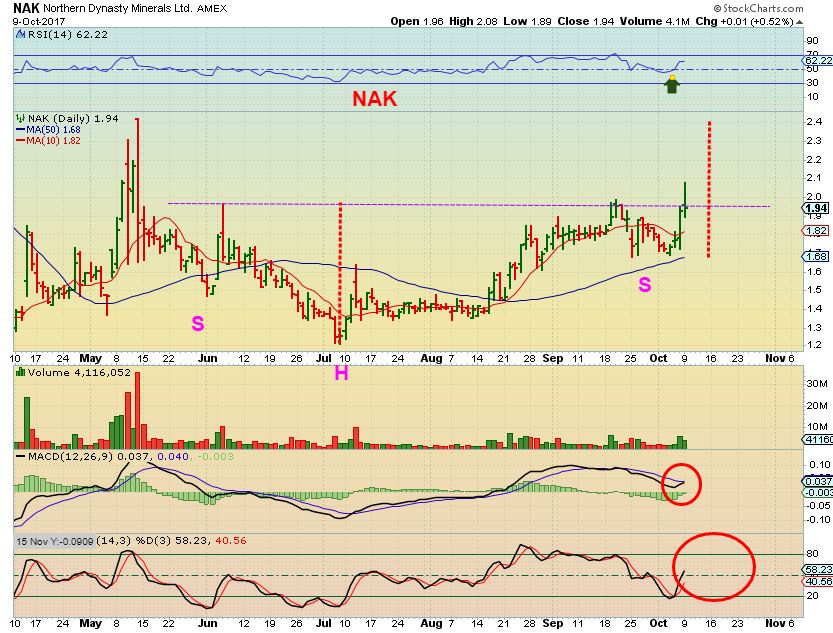Click the Low 1.89 value

pyautogui.click(x=528, y=22)
